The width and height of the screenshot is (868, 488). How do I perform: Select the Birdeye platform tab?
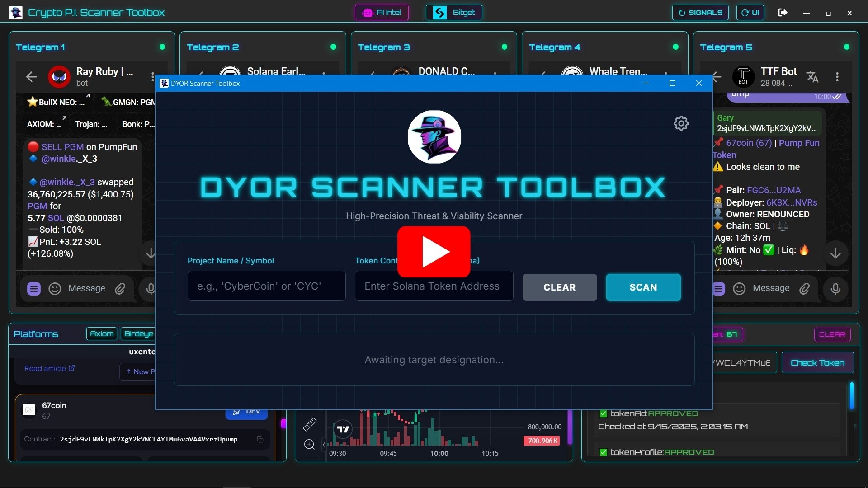pyautogui.click(x=138, y=334)
